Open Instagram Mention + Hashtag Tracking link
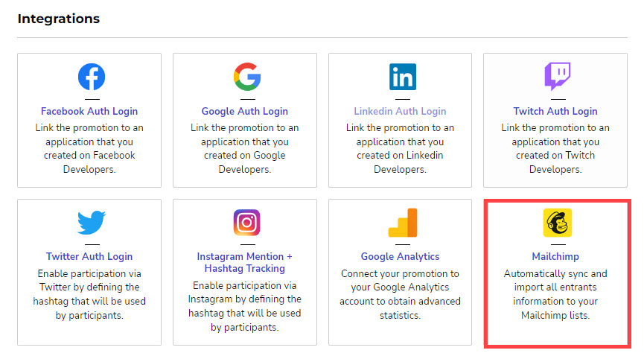This screenshot has width=644, height=356. (245, 262)
